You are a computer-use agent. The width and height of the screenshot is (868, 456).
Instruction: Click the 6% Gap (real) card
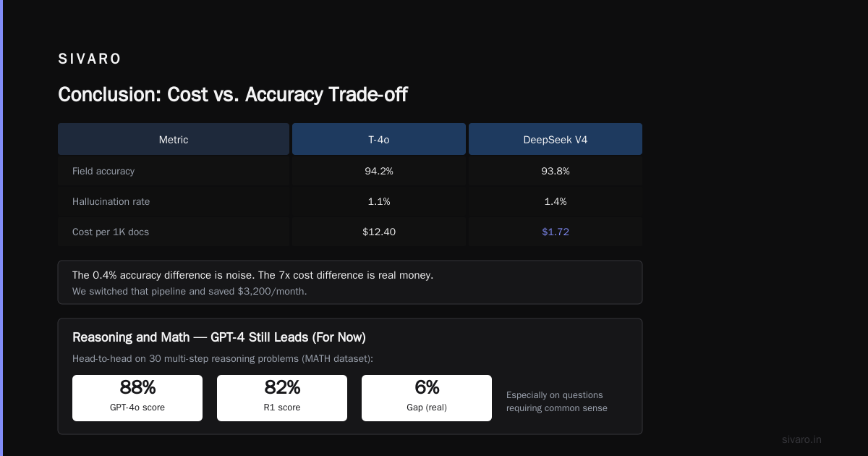(x=427, y=398)
